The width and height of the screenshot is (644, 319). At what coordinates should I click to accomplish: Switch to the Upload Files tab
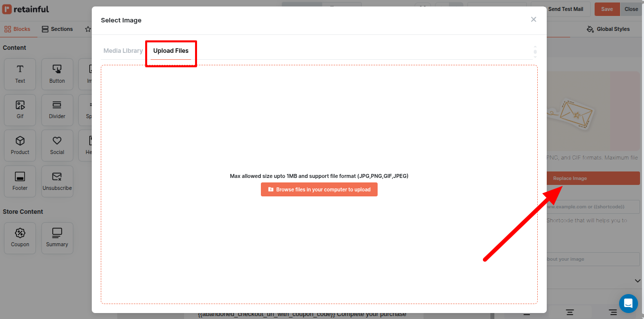(171, 50)
